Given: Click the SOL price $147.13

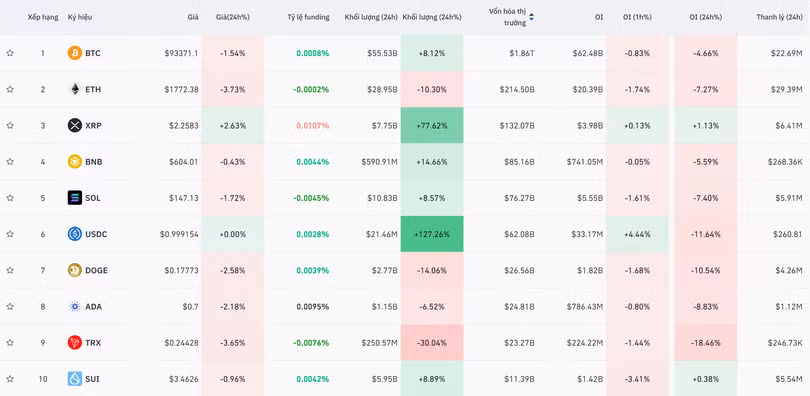Looking at the screenshot, I should pos(184,198).
